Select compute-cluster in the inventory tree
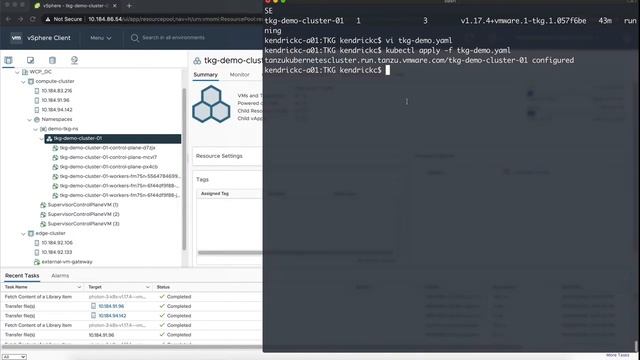This screenshot has height=360, width=640. 55,81
